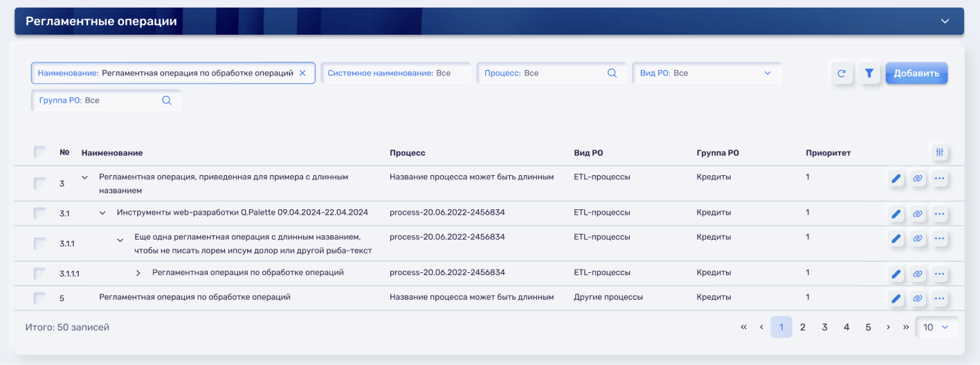Click the link icon for row 5

[918, 299]
